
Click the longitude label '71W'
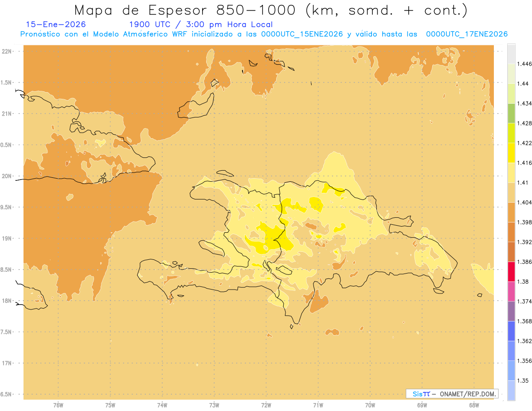[318, 405]
